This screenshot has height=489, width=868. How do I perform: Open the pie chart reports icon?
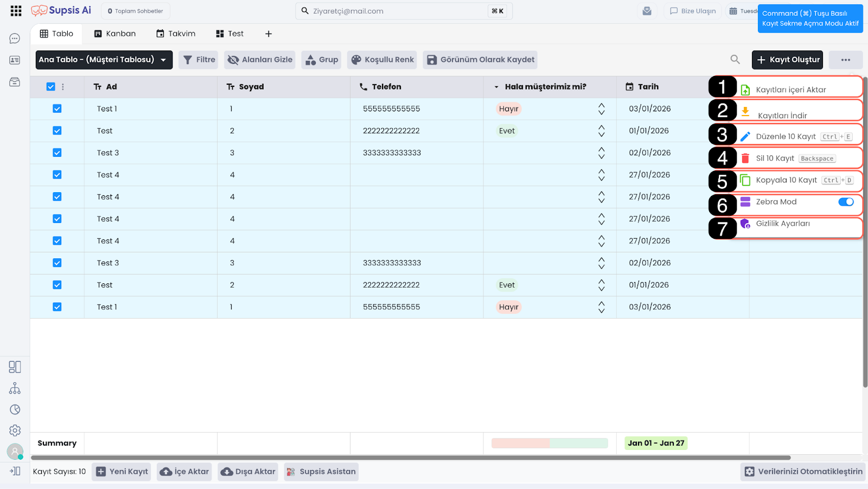click(15, 410)
